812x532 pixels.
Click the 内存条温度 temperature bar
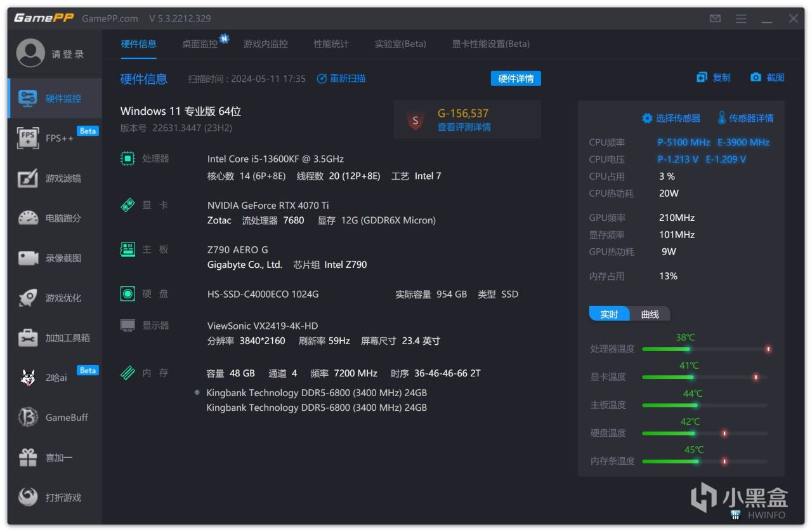[705, 461]
